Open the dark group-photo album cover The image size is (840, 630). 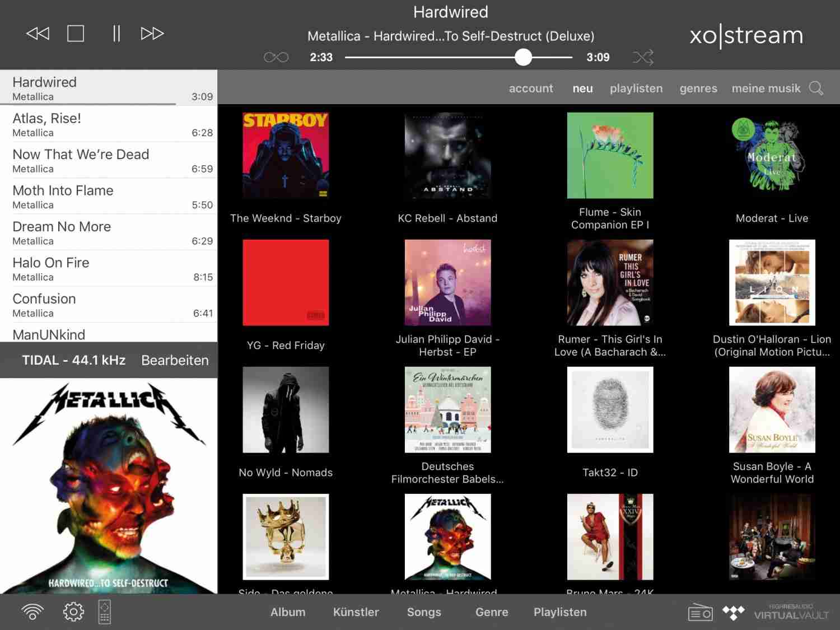(772, 536)
